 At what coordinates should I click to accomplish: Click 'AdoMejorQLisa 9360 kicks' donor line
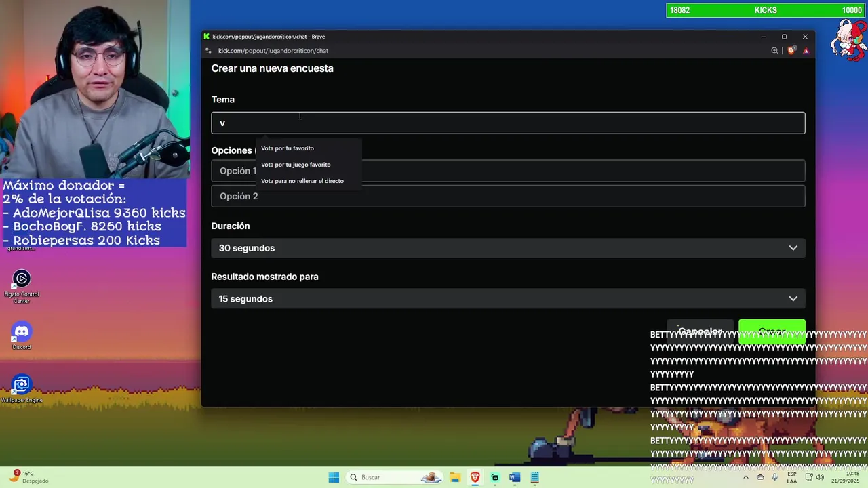pos(95,213)
